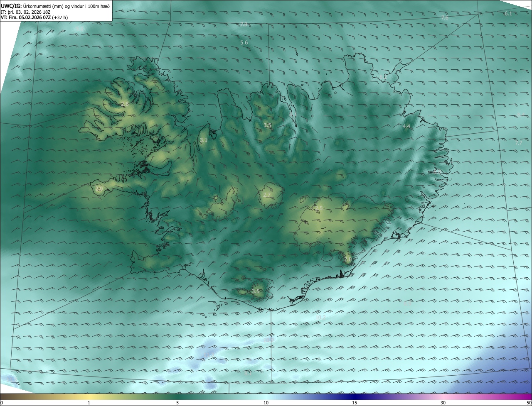
Task: Click the colour scale tick label 30
Action: 443,403
